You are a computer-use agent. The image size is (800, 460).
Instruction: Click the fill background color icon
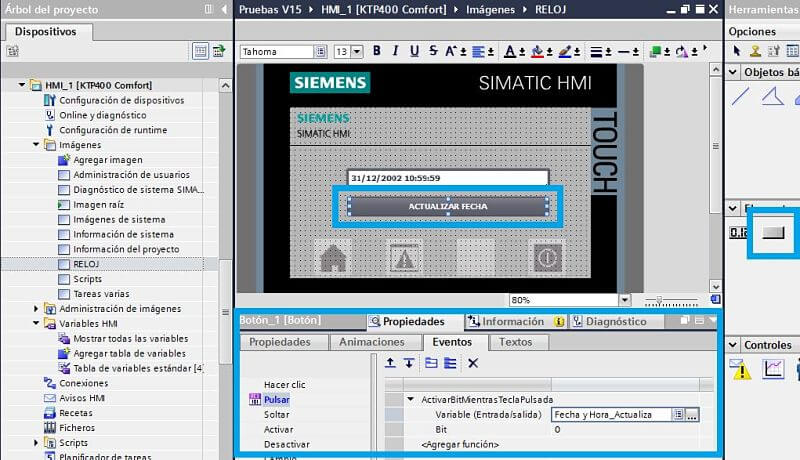(537, 52)
